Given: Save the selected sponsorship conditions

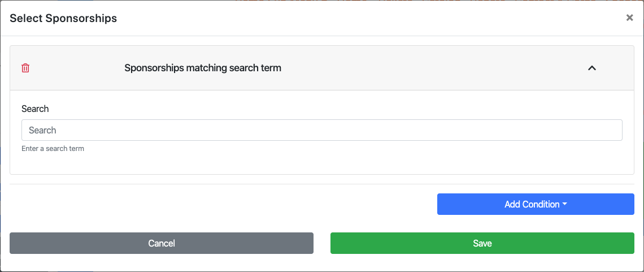Looking at the screenshot, I should (x=482, y=243).
